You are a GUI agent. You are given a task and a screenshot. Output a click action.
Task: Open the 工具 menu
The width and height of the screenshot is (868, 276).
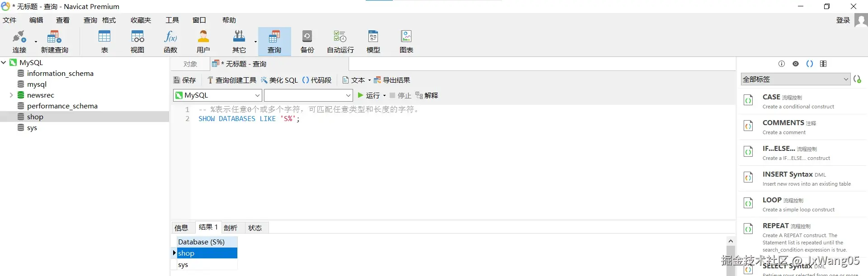click(x=172, y=20)
